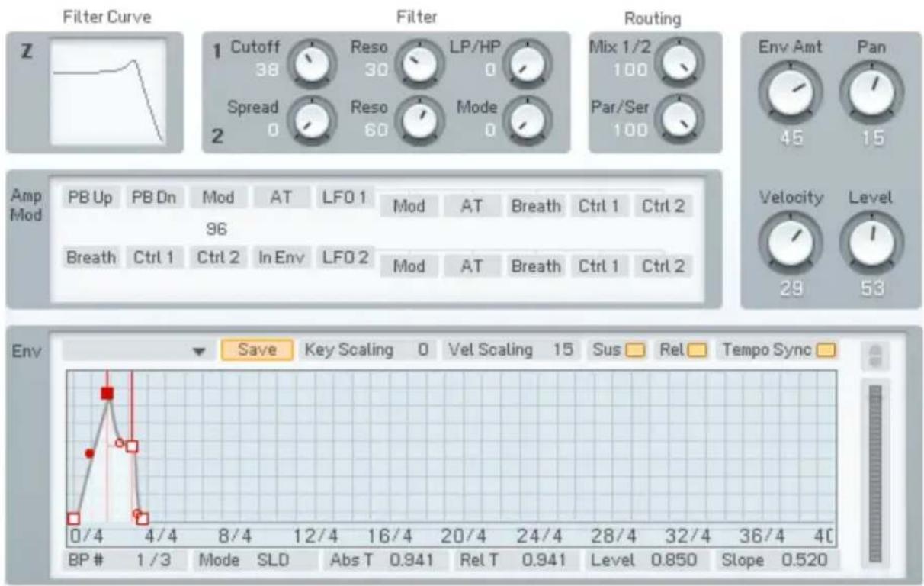Click the envelope Level 0.850 field
The width and height of the screenshot is (924, 586).
(x=645, y=561)
